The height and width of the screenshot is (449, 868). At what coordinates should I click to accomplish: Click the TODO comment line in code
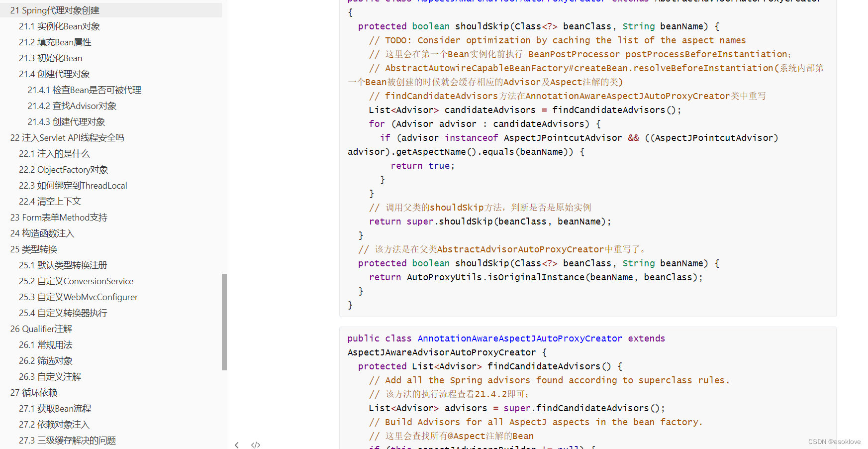click(557, 40)
